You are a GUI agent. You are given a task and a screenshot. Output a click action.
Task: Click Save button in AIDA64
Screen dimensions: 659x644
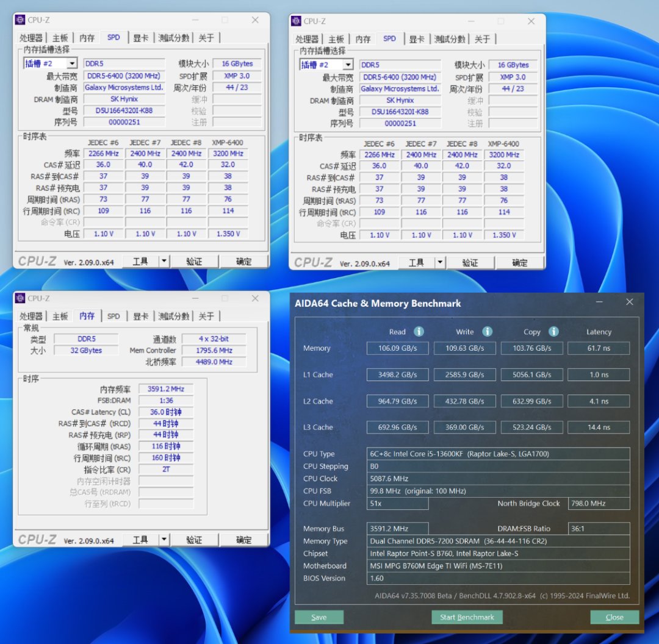click(319, 617)
